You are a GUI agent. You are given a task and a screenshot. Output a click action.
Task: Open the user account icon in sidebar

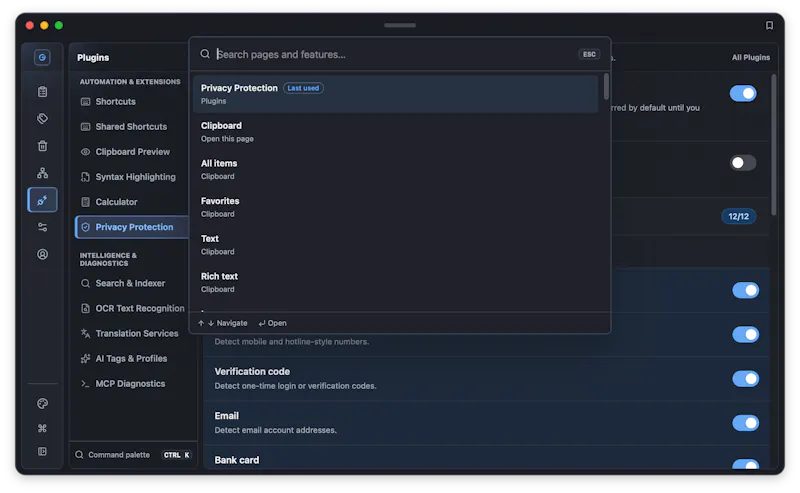pyautogui.click(x=42, y=254)
